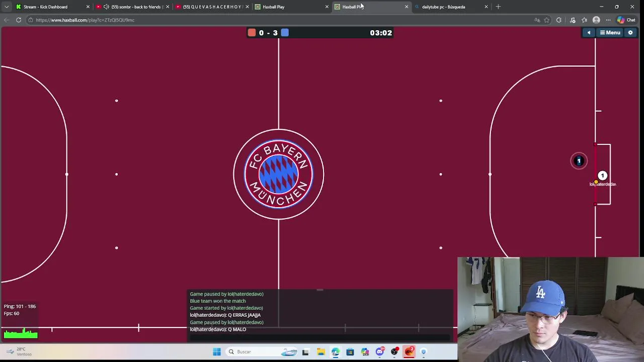Viewport: 644px width, 362px height.
Task: Click the blue team score icon
Action: click(285, 33)
